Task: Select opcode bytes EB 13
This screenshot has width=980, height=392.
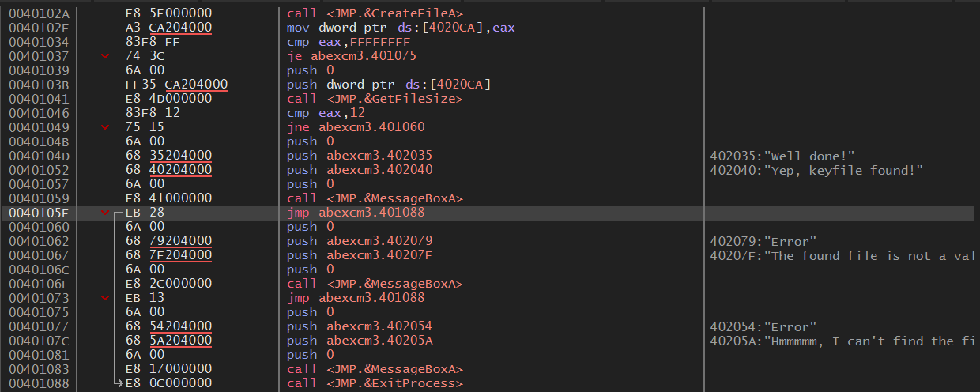Action: [x=145, y=298]
